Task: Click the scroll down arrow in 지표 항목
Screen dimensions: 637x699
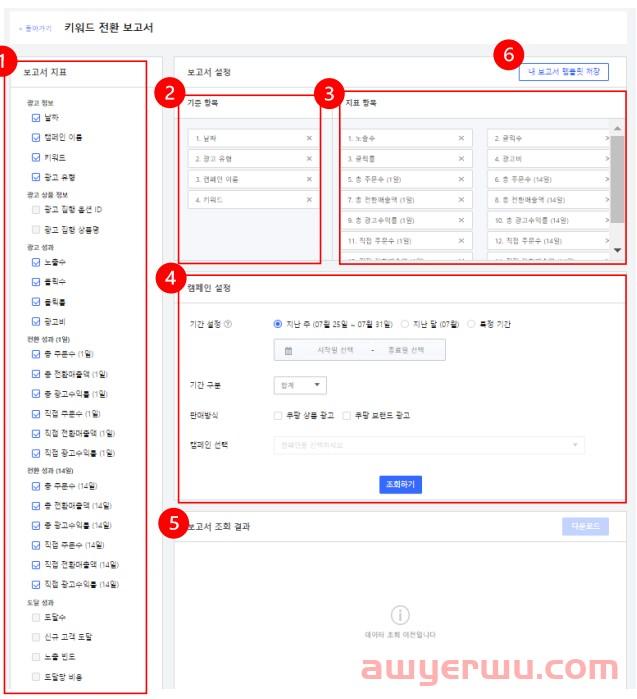Action: (617, 249)
